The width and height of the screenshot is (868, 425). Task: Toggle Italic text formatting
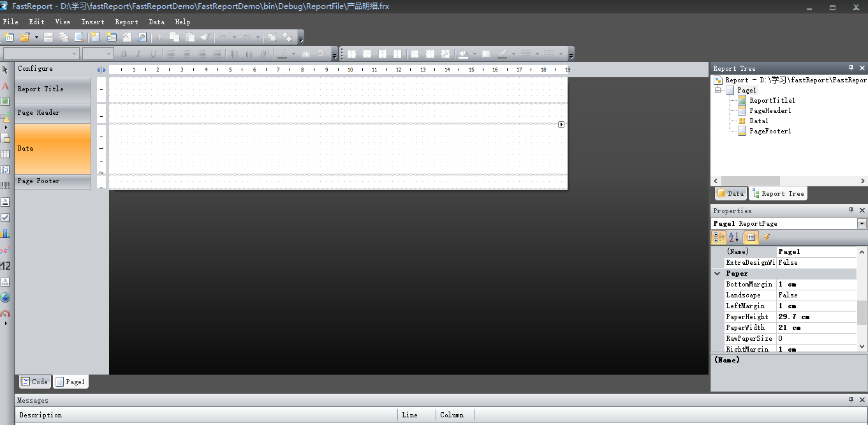pos(138,54)
